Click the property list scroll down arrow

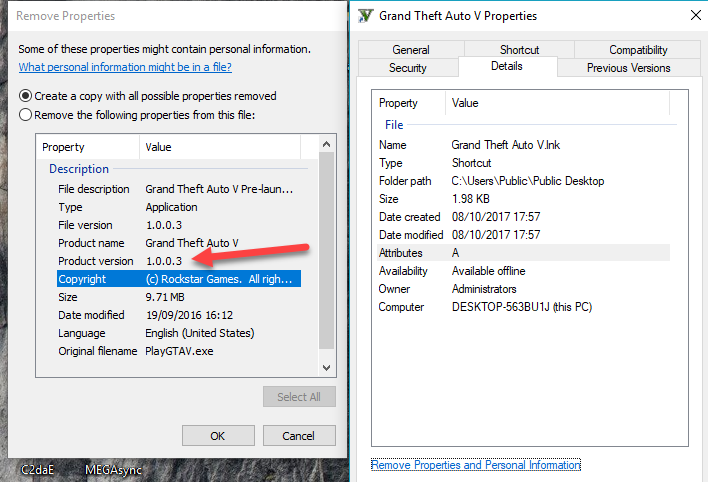326,367
